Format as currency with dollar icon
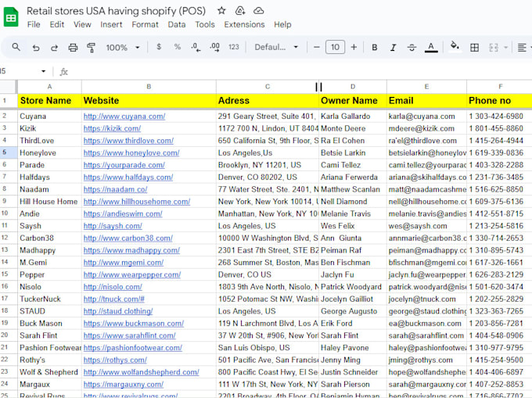The width and height of the screenshot is (532, 398). click(159, 47)
